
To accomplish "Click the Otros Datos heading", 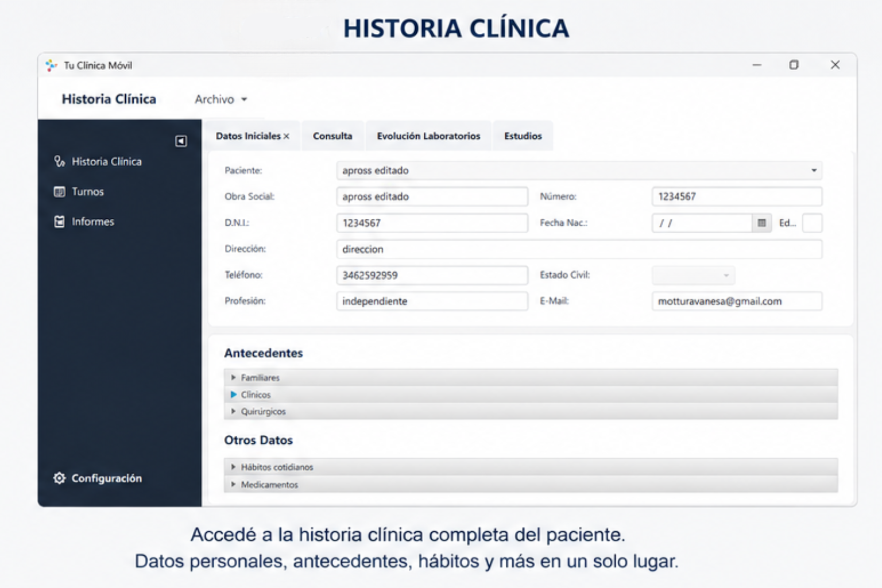I will (258, 440).
